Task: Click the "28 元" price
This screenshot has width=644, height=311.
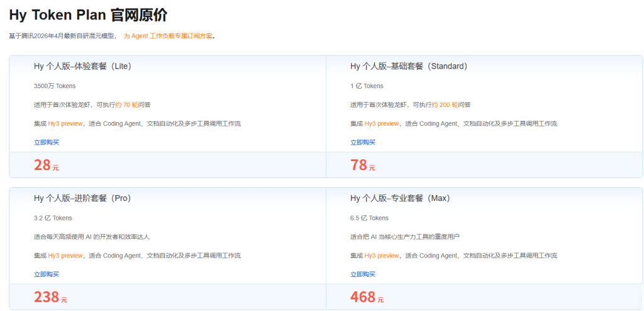Action: click(x=47, y=166)
